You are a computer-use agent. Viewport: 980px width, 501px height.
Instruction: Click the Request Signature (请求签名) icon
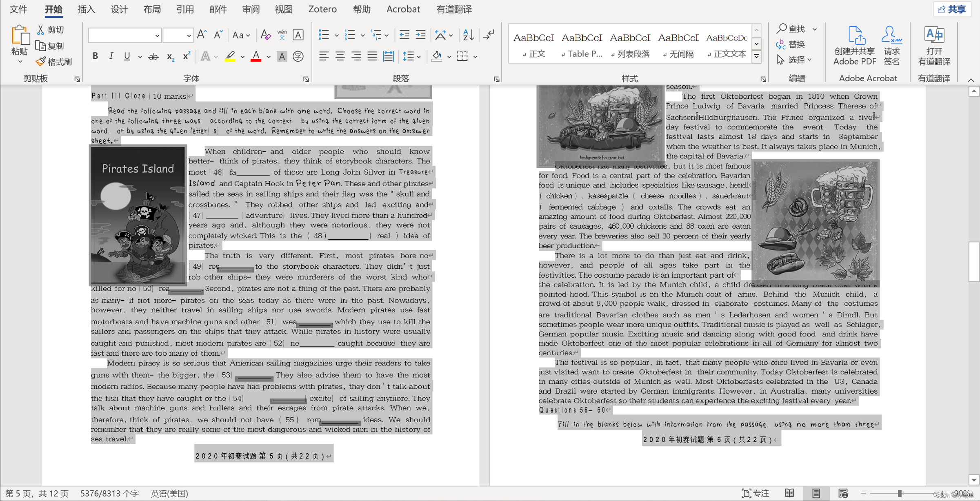coord(891,36)
